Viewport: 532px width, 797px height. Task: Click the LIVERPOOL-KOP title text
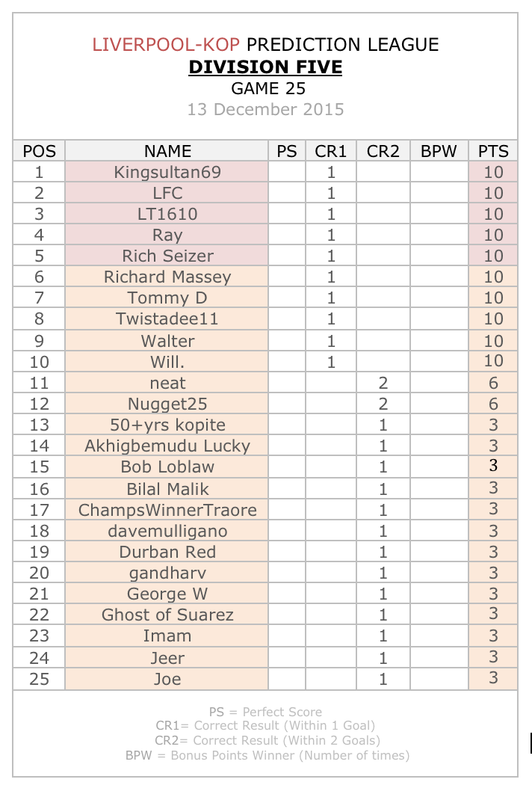click(166, 45)
